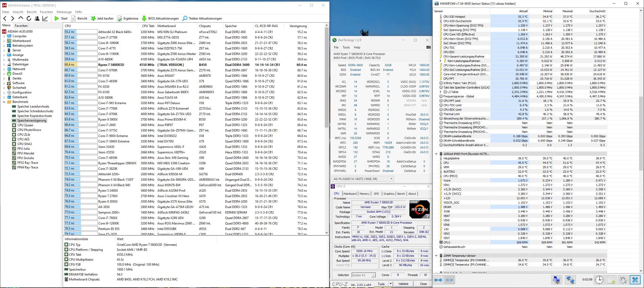Go forward with AIDA64 right arrow
Image resolution: width=644 pixels, height=288 pixels.
click(12, 18)
